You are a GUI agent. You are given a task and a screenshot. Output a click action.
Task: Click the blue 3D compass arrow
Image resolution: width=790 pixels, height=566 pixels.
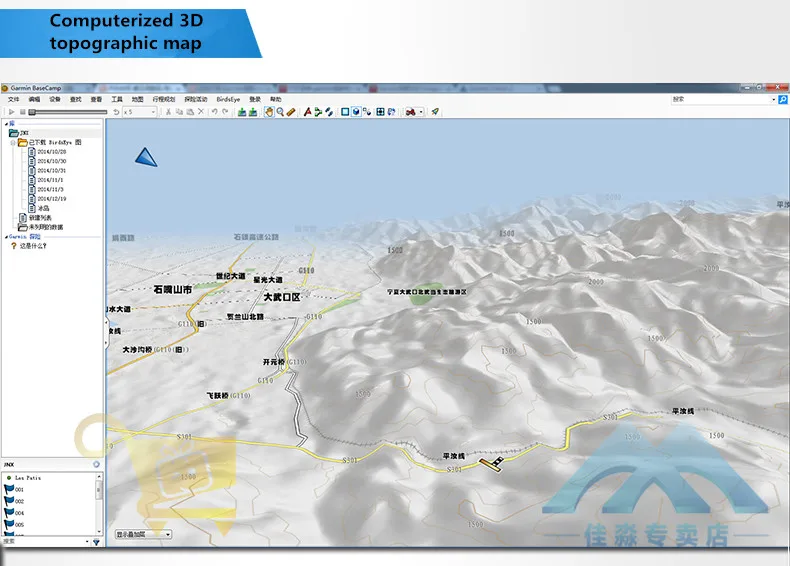(146, 157)
